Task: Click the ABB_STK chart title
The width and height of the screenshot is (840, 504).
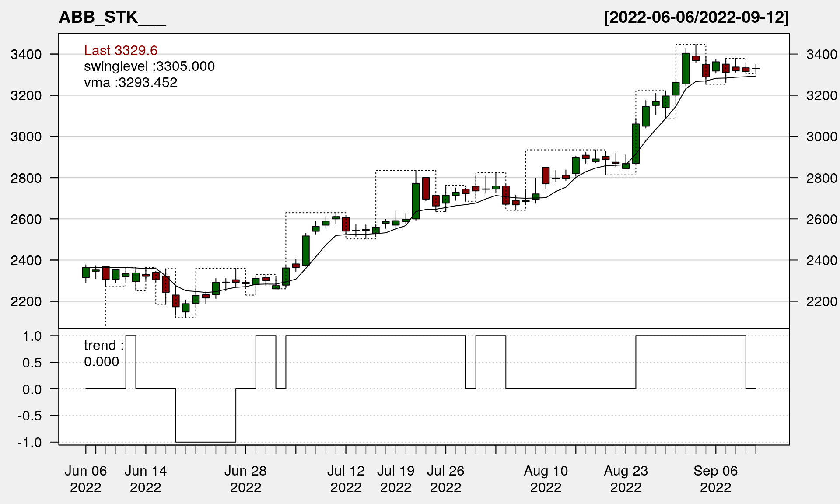Action: [112, 17]
